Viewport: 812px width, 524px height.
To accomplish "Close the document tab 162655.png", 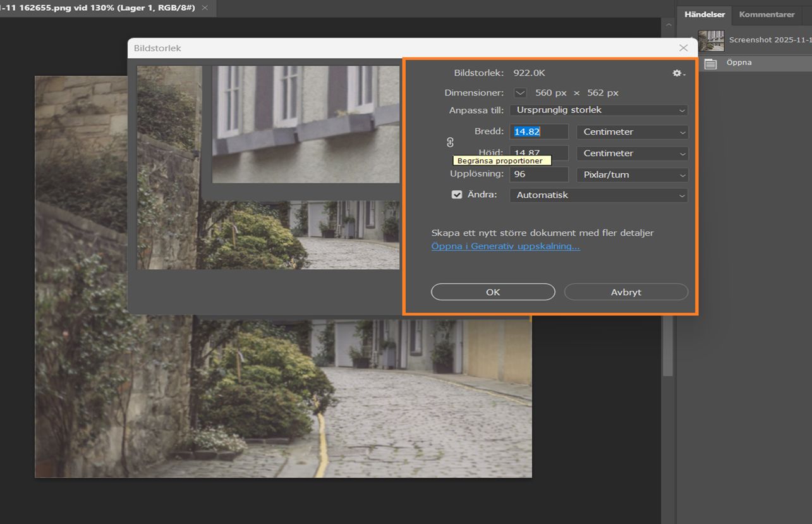I will click(205, 8).
